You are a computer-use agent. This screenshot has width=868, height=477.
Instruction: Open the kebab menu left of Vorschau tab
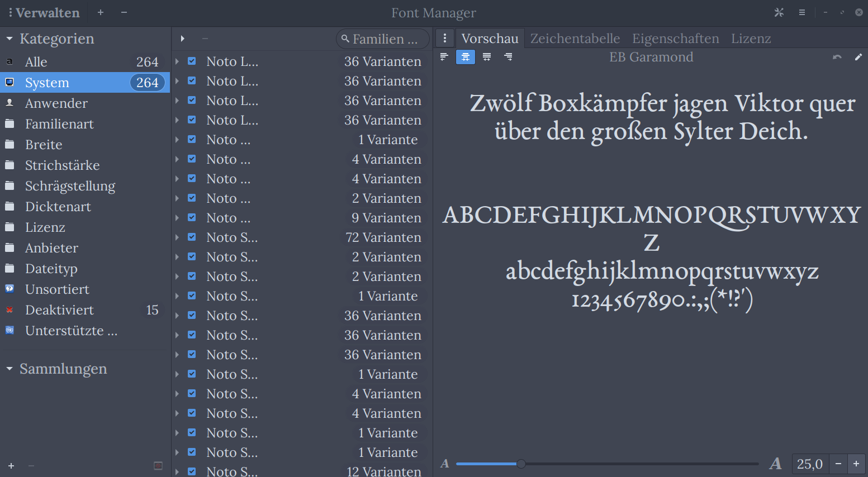pos(445,38)
